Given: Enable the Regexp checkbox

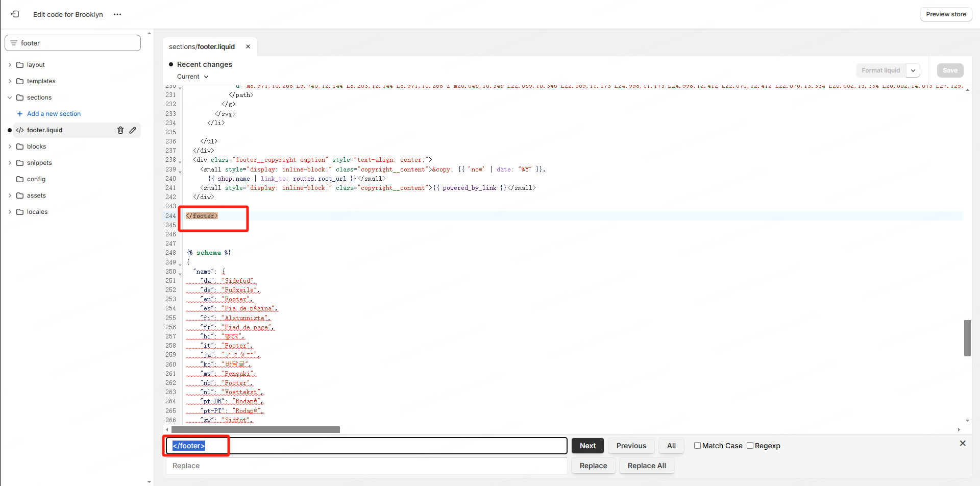Looking at the screenshot, I should click(750, 446).
